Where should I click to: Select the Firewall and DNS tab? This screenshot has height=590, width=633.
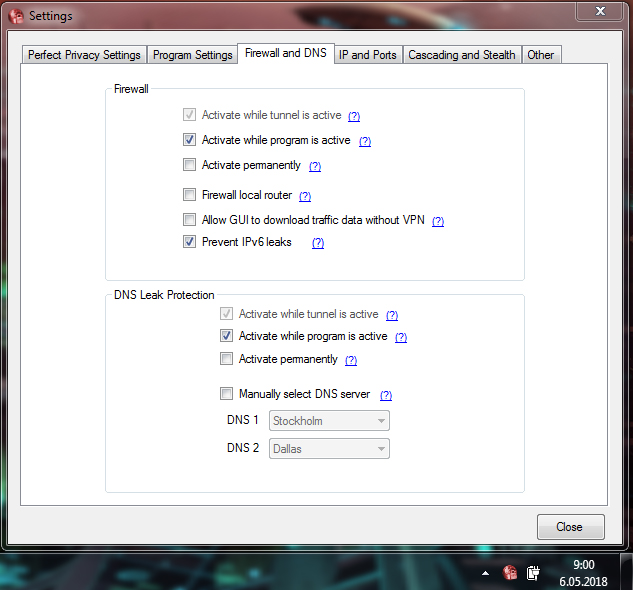click(286, 53)
